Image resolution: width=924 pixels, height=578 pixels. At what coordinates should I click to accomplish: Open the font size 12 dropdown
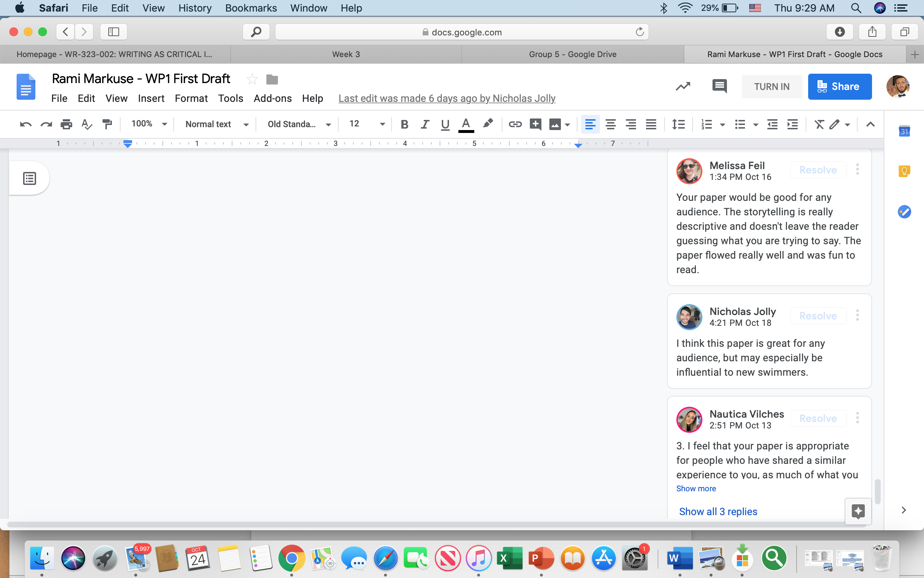tap(367, 124)
